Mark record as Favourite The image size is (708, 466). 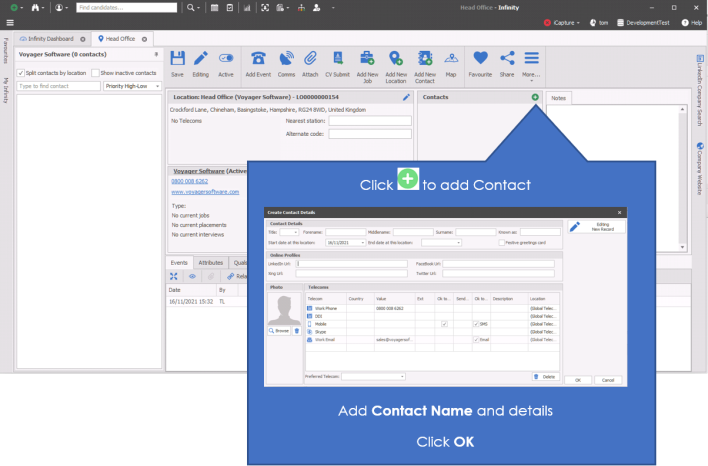480,60
